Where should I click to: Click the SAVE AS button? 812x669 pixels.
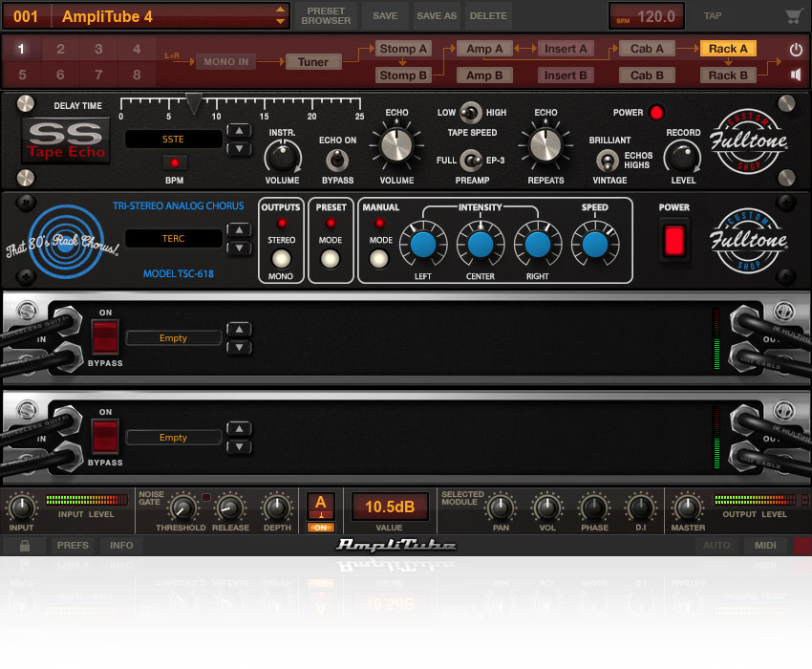(x=437, y=16)
